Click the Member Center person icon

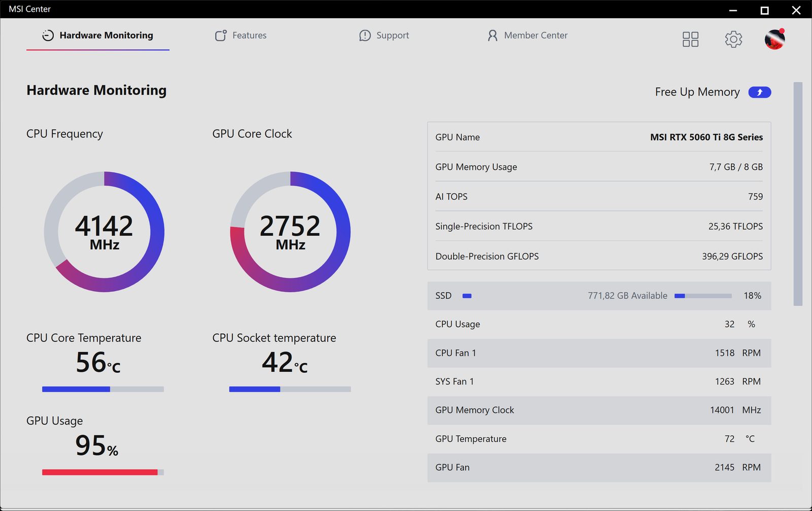tap(492, 36)
